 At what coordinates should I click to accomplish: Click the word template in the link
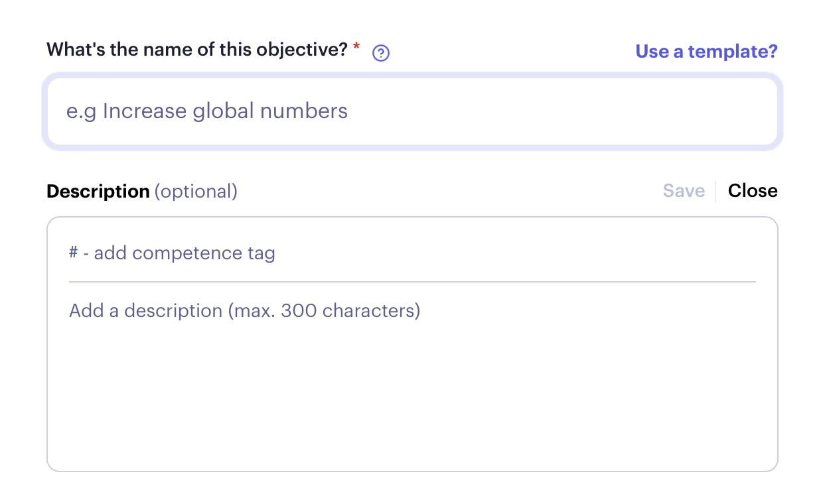click(x=729, y=51)
